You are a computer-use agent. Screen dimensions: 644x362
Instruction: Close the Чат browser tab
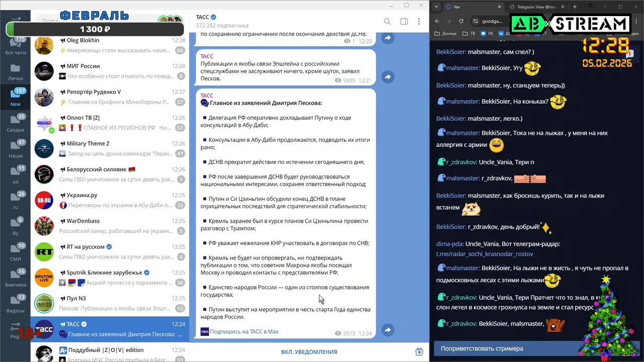[500, 7]
